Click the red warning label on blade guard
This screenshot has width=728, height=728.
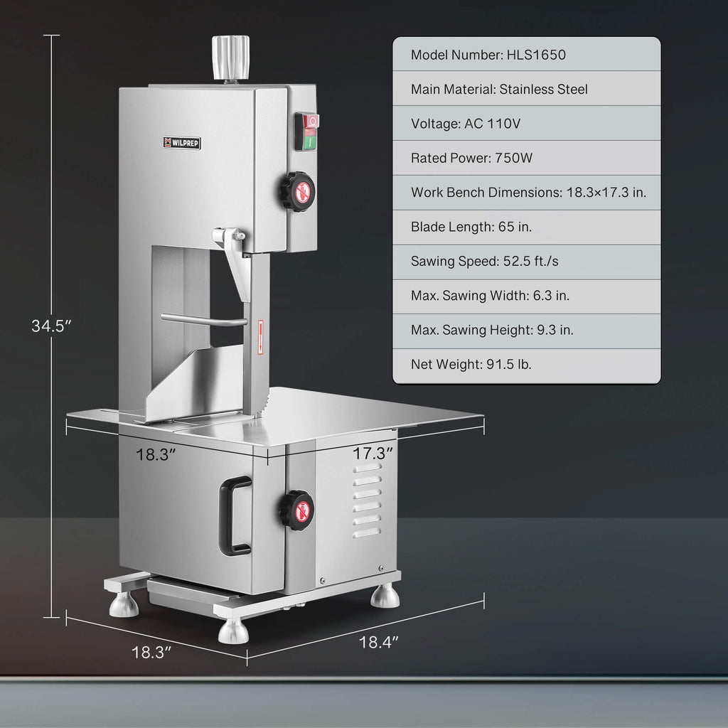pyautogui.click(x=261, y=335)
